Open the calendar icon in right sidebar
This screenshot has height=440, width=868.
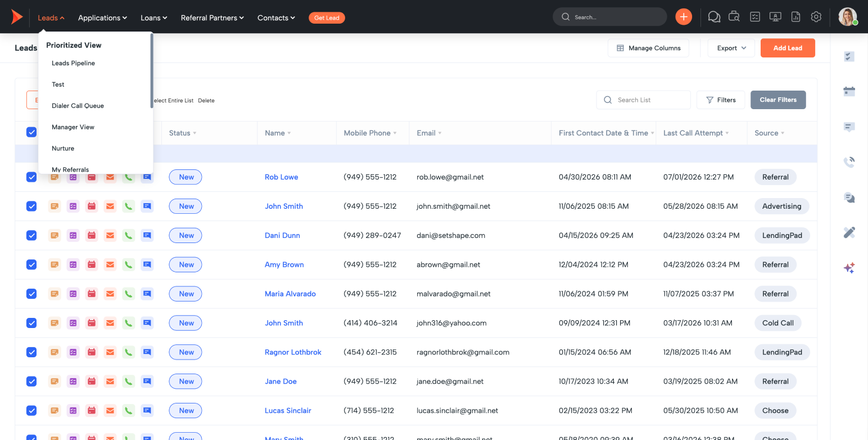(849, 91)
